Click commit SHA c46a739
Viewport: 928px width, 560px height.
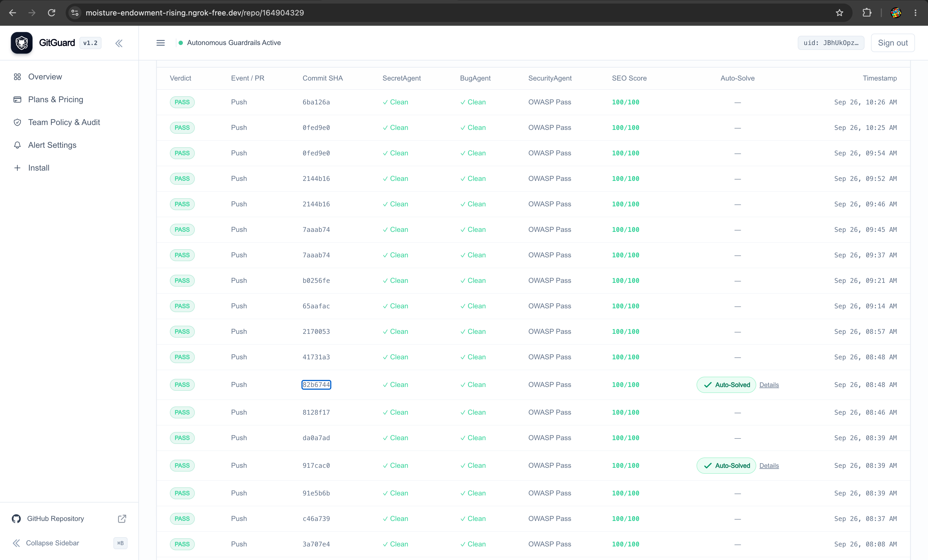[x=316, y=519]
